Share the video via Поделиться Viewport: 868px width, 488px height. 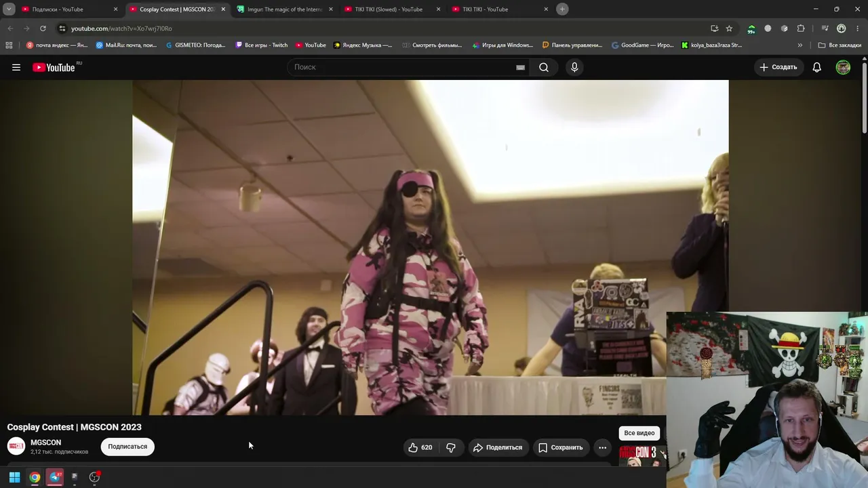pos(498,447)
